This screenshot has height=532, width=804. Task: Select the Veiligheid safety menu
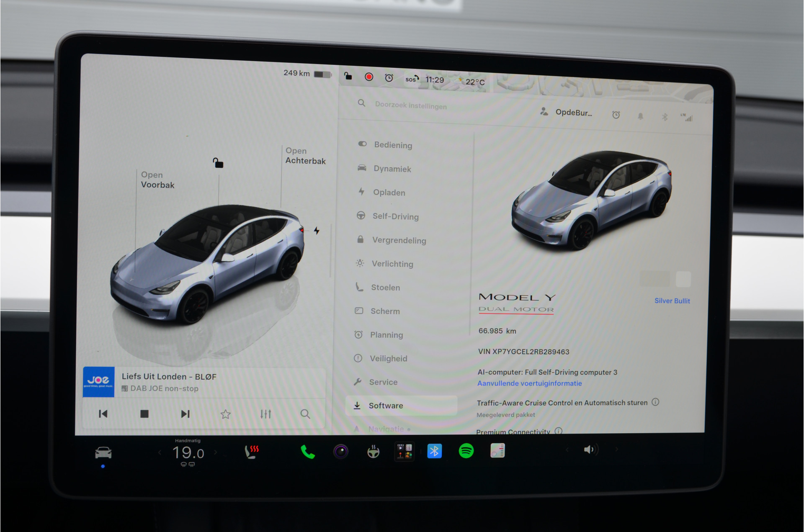click(380, 358)
